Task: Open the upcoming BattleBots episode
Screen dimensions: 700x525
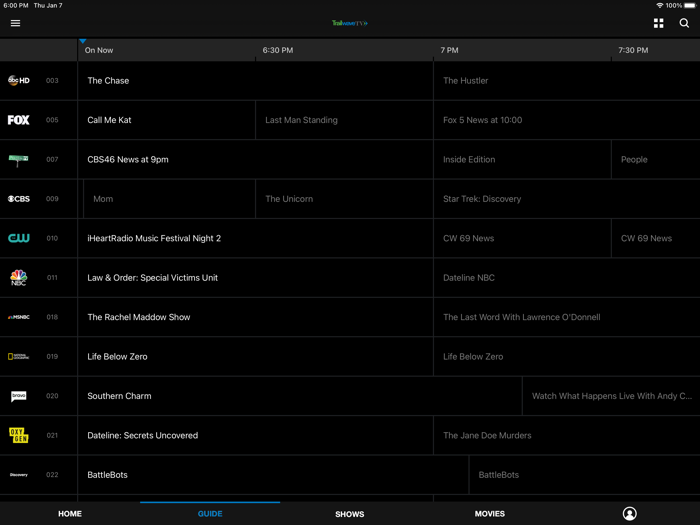Action: (x=585, y=475)
